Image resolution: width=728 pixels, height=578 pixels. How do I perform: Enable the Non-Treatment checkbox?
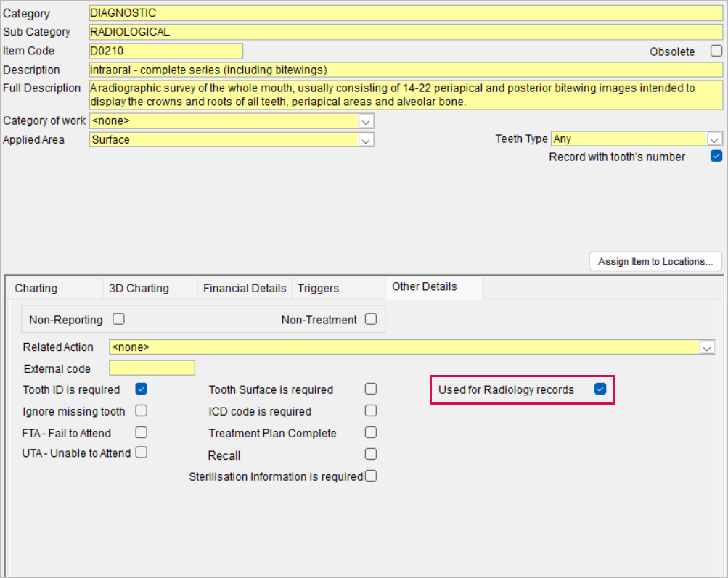(x=370, y=319)
